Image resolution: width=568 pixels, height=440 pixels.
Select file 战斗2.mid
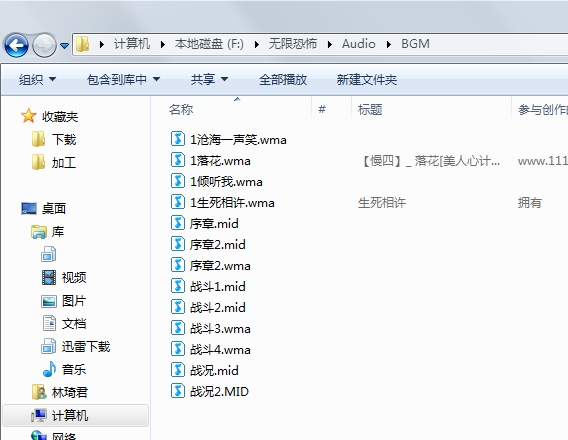[x=208, y=307]
